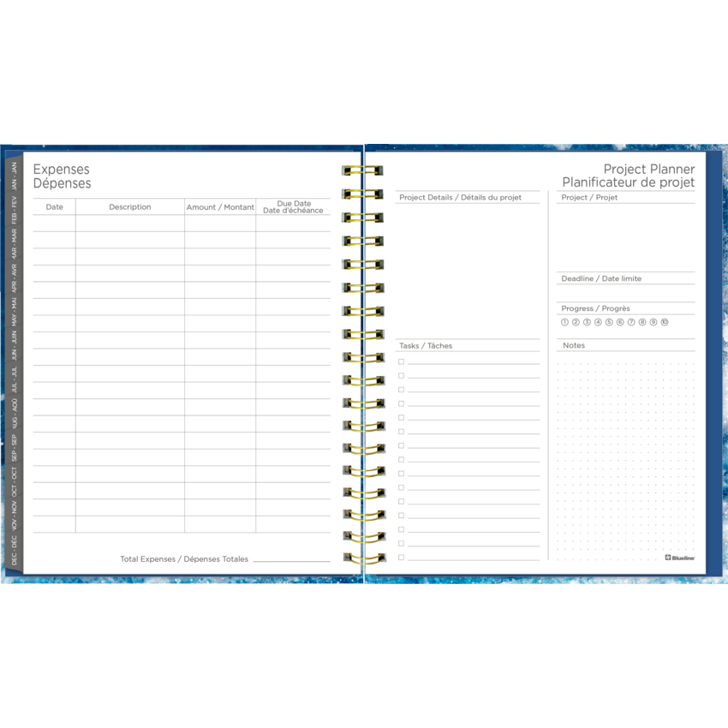Click the area under Deadline / Date limite
The image size is (728, 728).
(625, 292)
